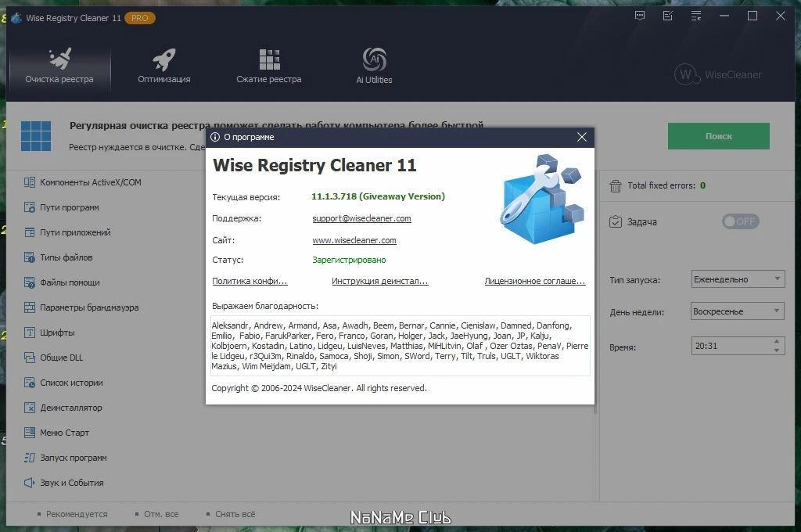Open the Сжатие реестра tab
Viewport: 801px width, 532px height.
(269, 66)
